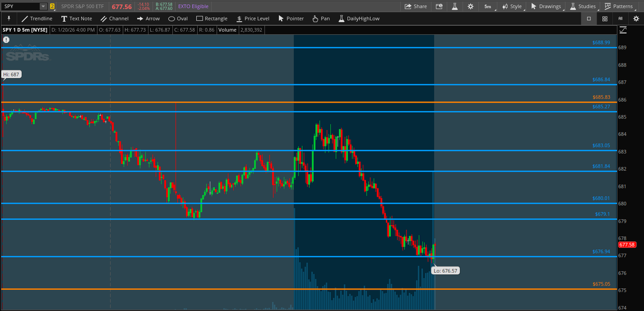Click the exclamation alert icon on chart
The height and width of the screenshot is (311, 644).
pyautogui.click(x=6, y=40)
